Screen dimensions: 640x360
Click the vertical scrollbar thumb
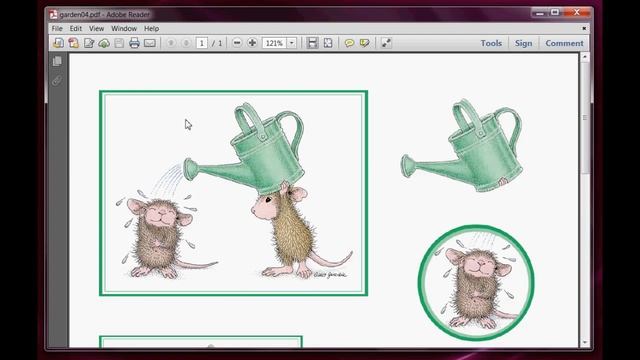pyautogui.click(x=585, y=118)
